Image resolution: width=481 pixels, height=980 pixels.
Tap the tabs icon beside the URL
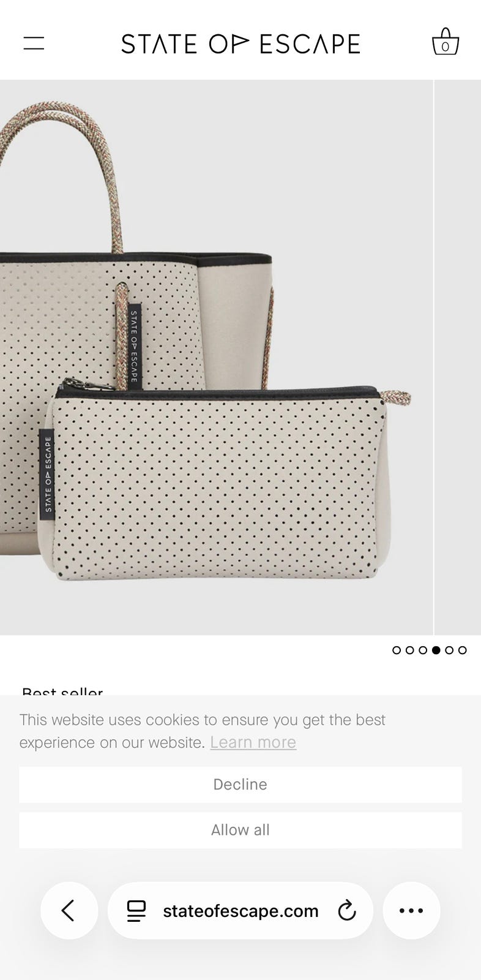(136, 911)
